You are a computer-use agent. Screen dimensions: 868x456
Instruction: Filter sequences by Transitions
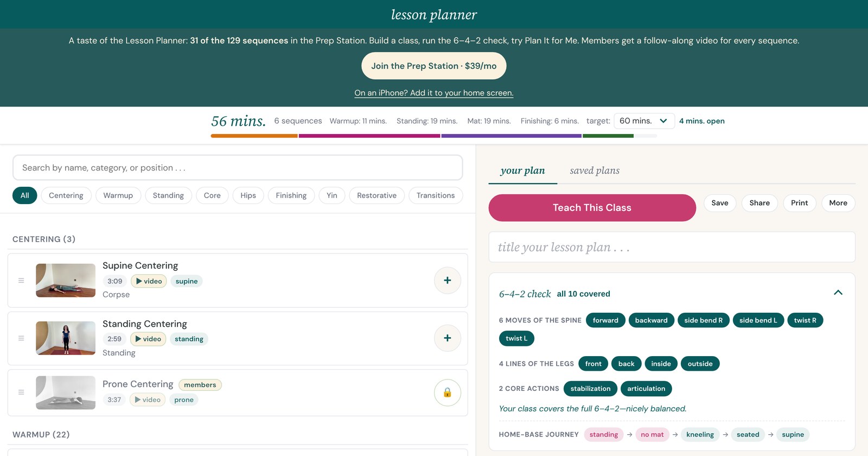coord(436,195)
